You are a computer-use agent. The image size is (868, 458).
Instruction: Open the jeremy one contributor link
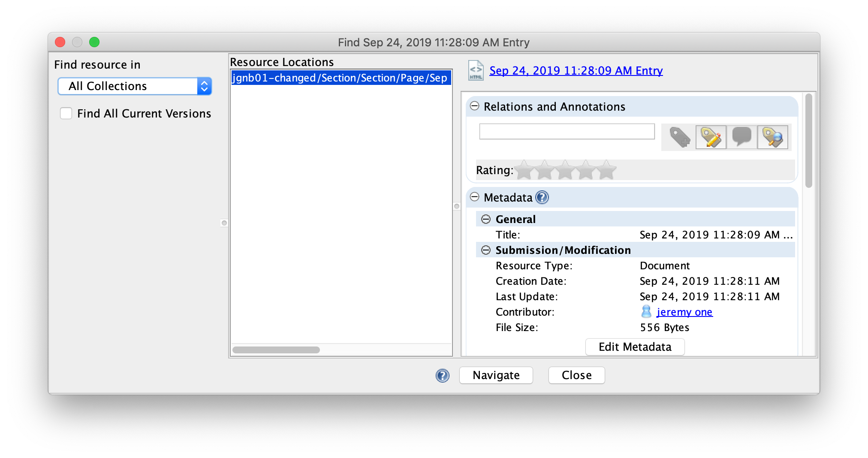(x=684, y=312)
